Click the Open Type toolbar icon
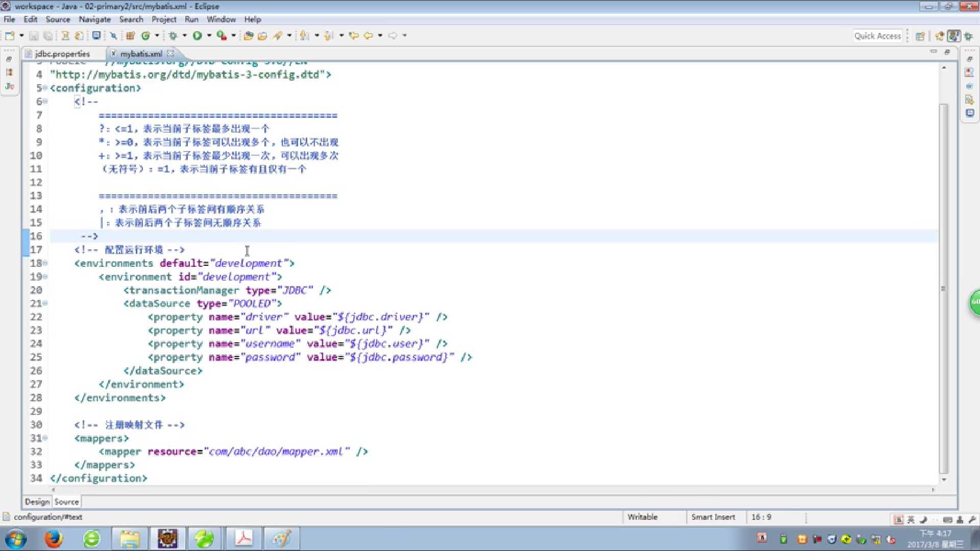Viewport: 980px width, 551px height. tap(249, 36)
